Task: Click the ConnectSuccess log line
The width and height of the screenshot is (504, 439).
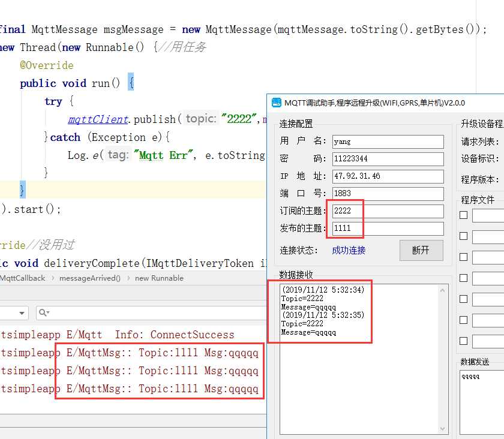Action: pyautogui.click(x=118, y=335)
